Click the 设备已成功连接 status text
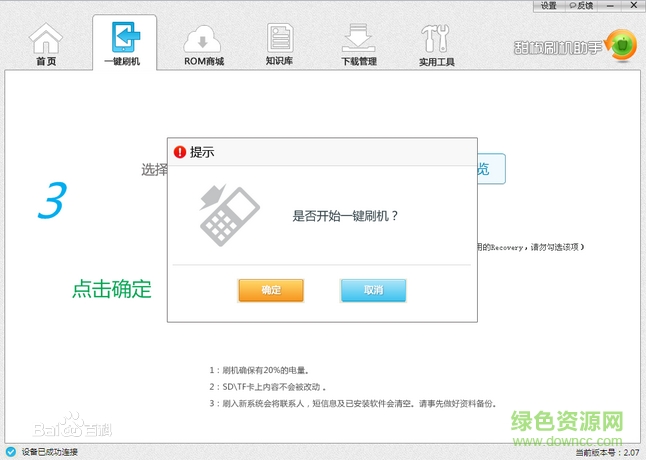The height and width of the screenshot is (460, 646). click(x=50, y=452)
